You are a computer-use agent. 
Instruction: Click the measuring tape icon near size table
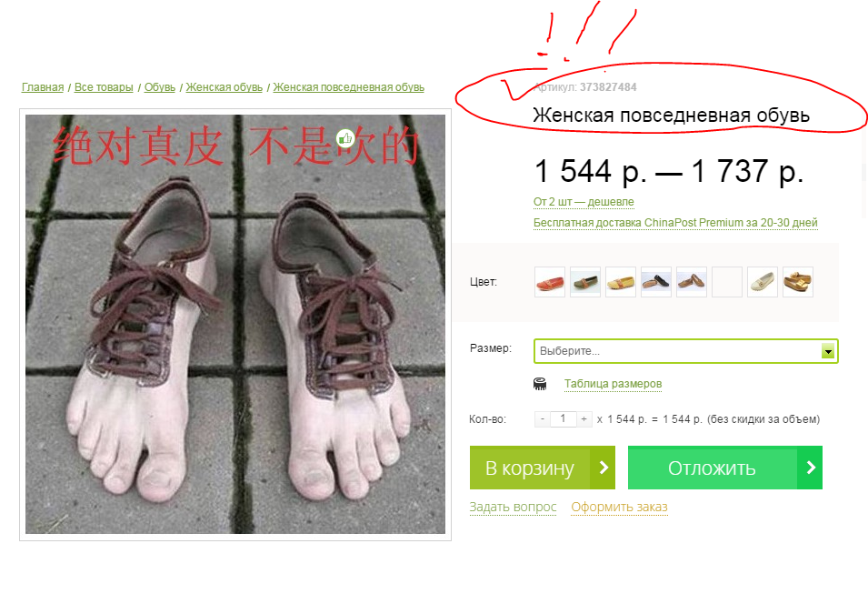click(x=540, y=384)
